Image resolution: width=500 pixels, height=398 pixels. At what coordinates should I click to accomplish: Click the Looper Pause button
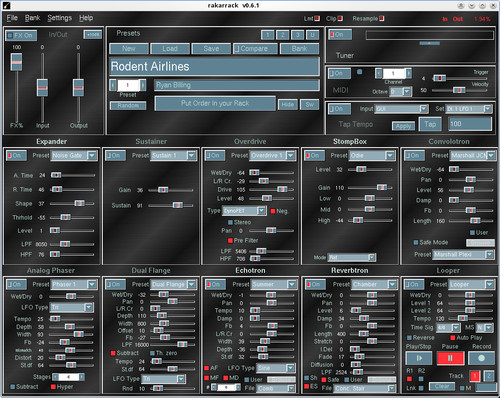[x=450, y=358]
